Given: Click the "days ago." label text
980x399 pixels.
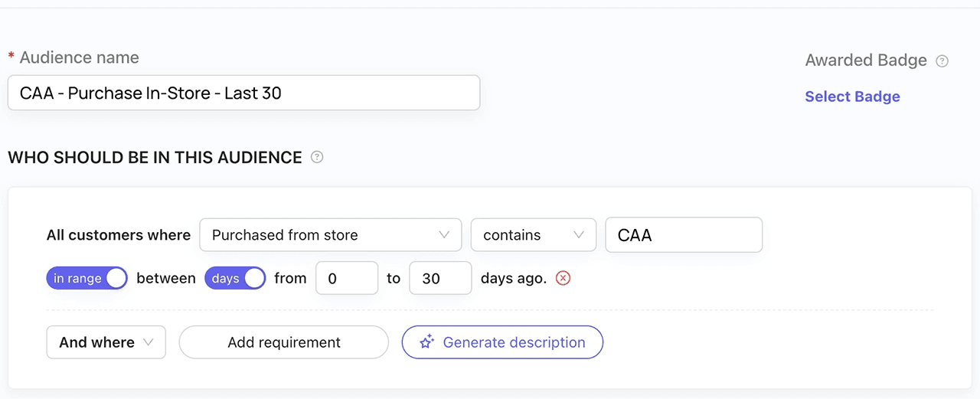Looking at the screenshot, I should [514, 278].
